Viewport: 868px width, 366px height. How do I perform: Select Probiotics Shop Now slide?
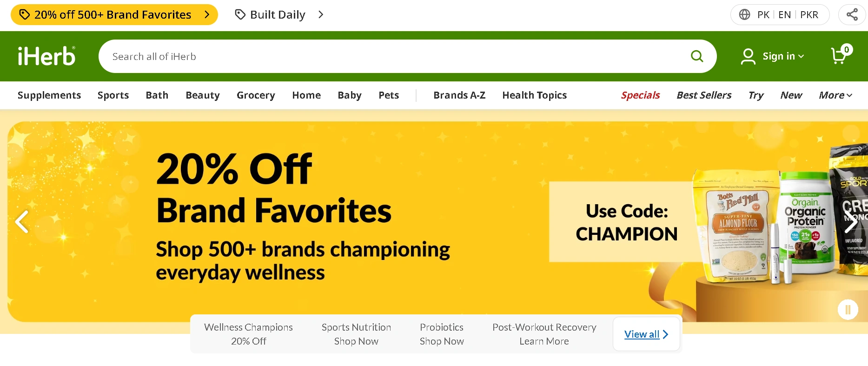(442, 334)
